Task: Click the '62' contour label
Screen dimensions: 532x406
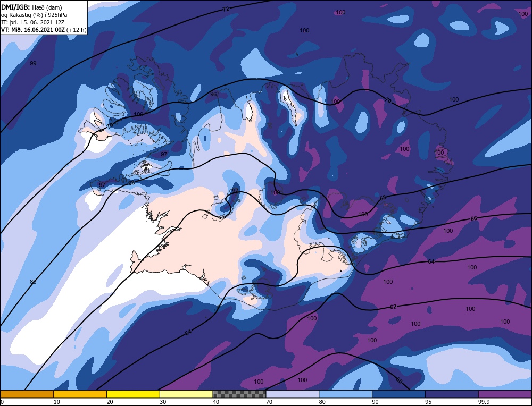Action: [393, 307]
